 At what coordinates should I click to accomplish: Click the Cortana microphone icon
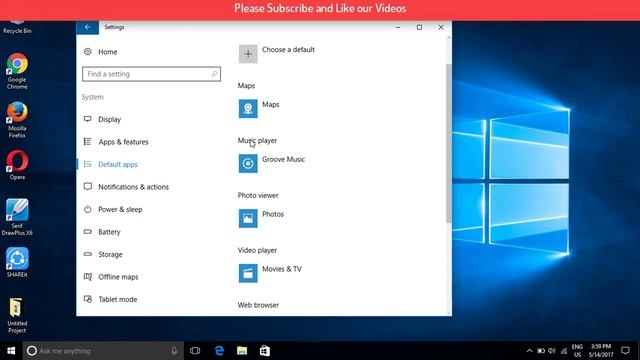click(x=174, y=351)
